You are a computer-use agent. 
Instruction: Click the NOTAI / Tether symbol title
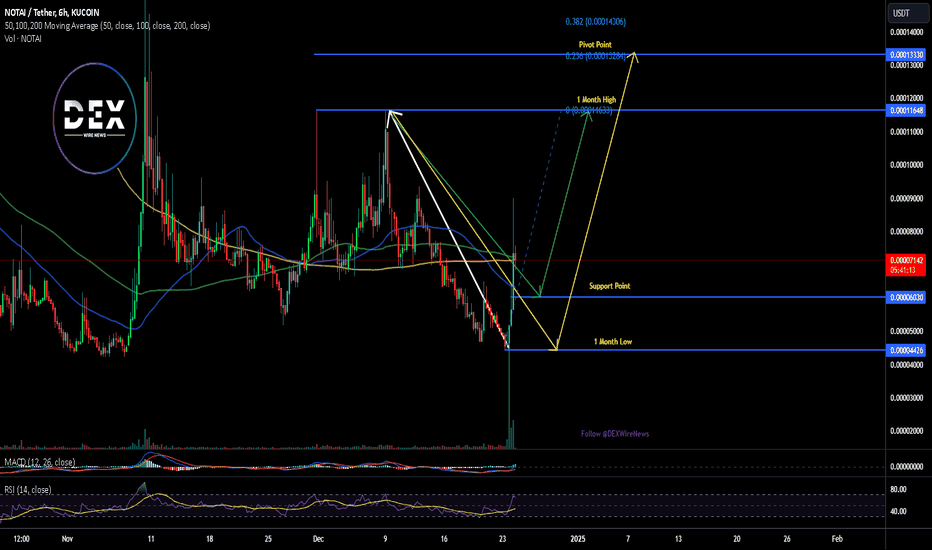click(52, 12)
